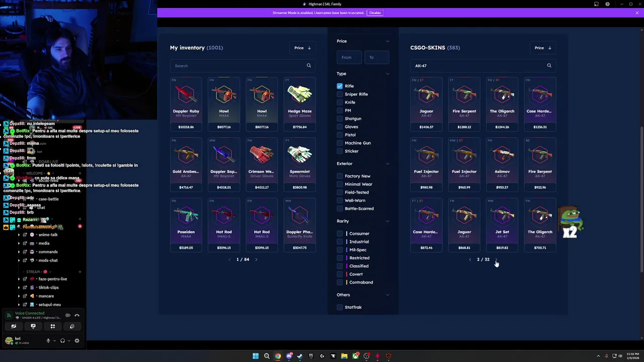Check the Sniper Rifle type filter
The height and width of the screenshot is (362, 644).
coord(340,94)
